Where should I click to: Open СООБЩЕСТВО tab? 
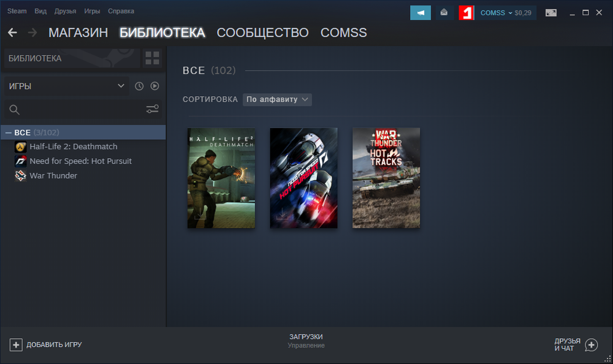[x=263, y=32]
